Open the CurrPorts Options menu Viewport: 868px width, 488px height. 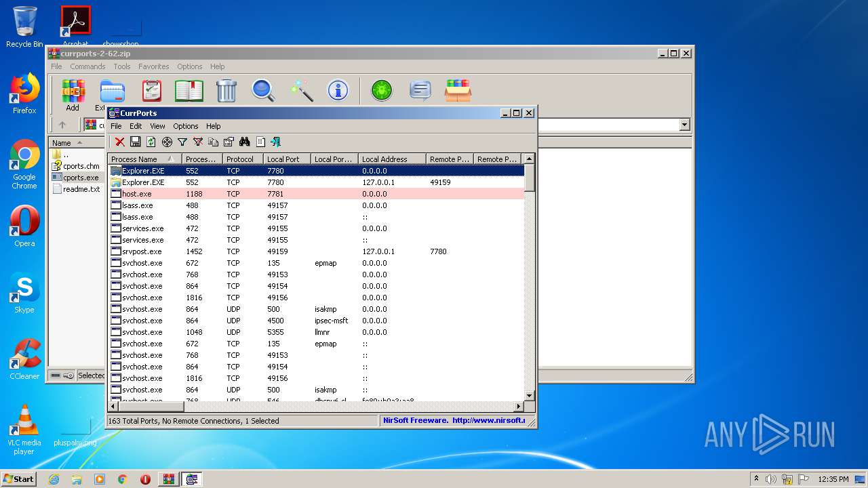pos(185,126)
